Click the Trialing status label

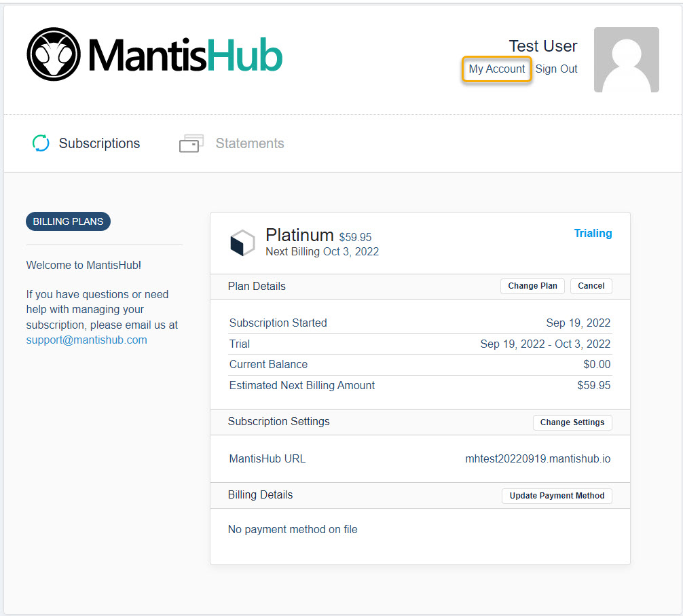pos(593,233)
